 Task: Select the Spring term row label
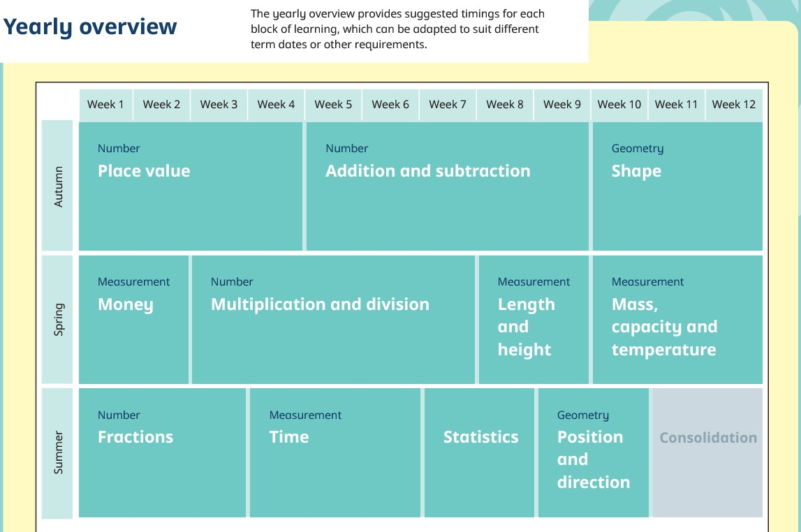57,320
